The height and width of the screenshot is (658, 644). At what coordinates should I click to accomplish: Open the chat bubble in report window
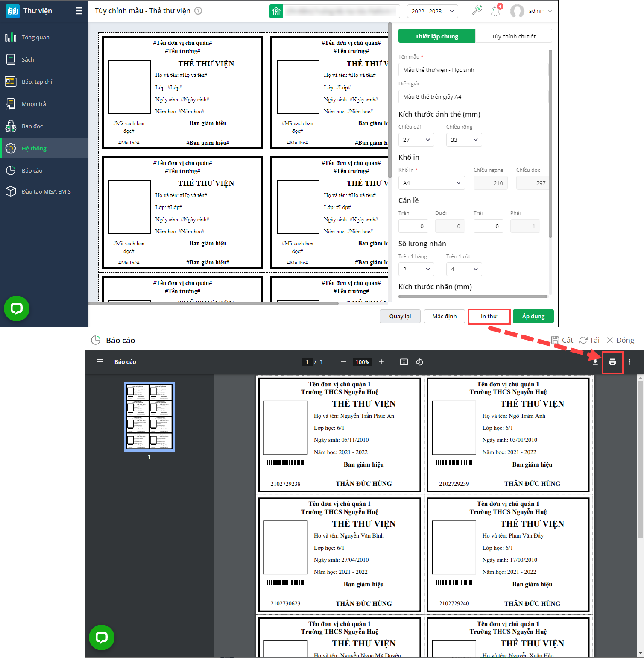coord(102,637)
